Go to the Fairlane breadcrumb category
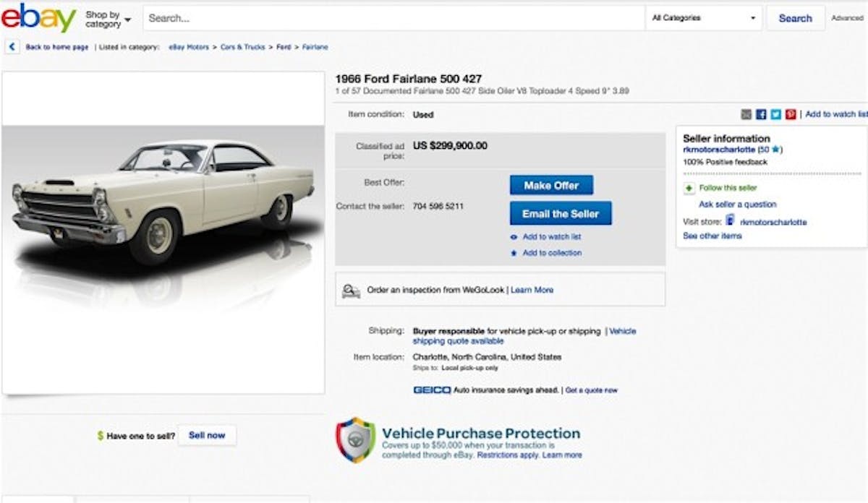 [314, 47]
